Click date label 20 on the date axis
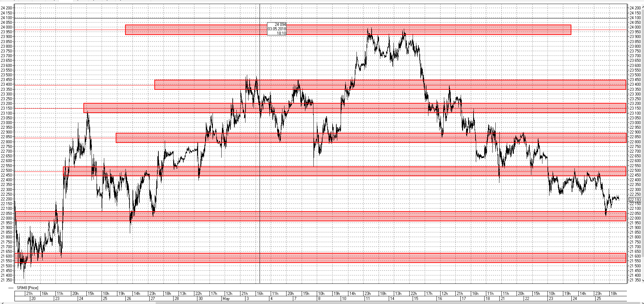Image resolution: width=644 pixels, height=304 pixels. pos(33,299)
